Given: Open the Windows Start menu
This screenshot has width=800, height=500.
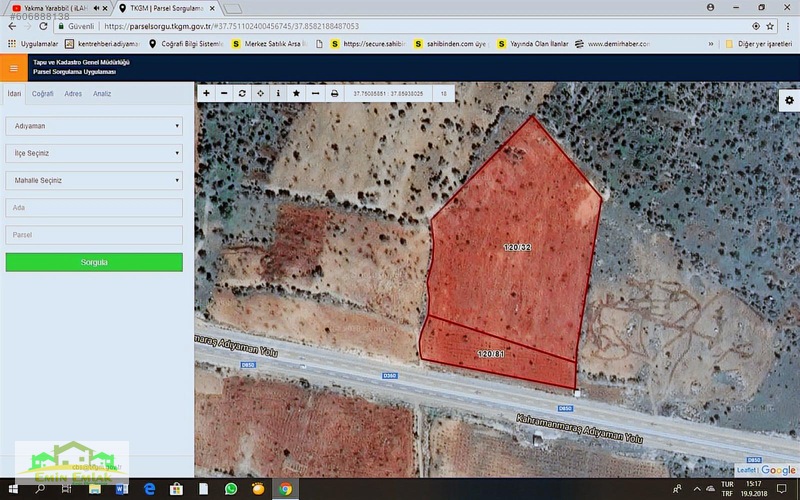Looking at the screenshot, I should click(x=13, y=489).
